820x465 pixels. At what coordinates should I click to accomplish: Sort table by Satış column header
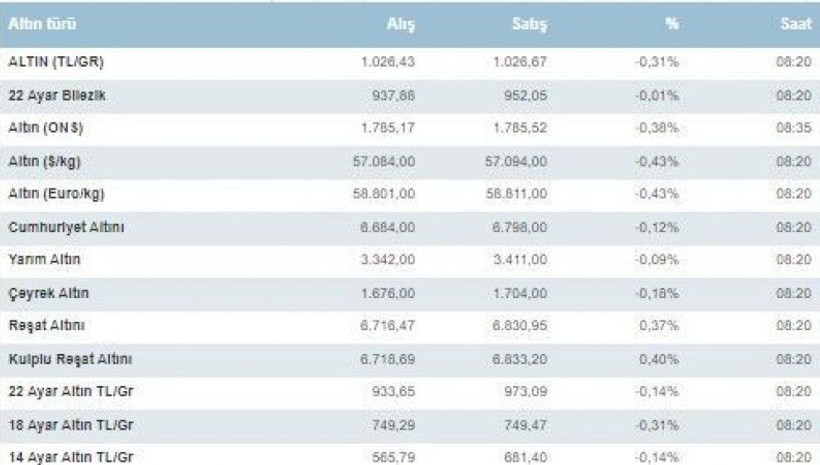tap(530, 24)
